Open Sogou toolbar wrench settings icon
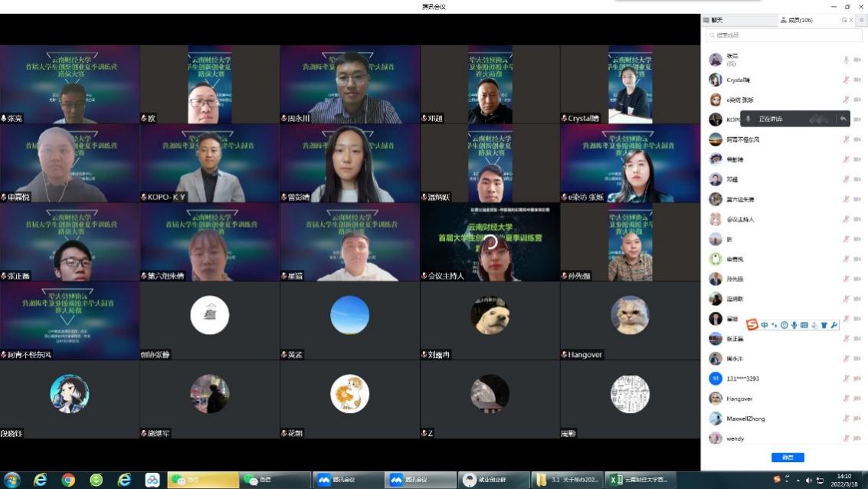 click(x=834, y=325)
